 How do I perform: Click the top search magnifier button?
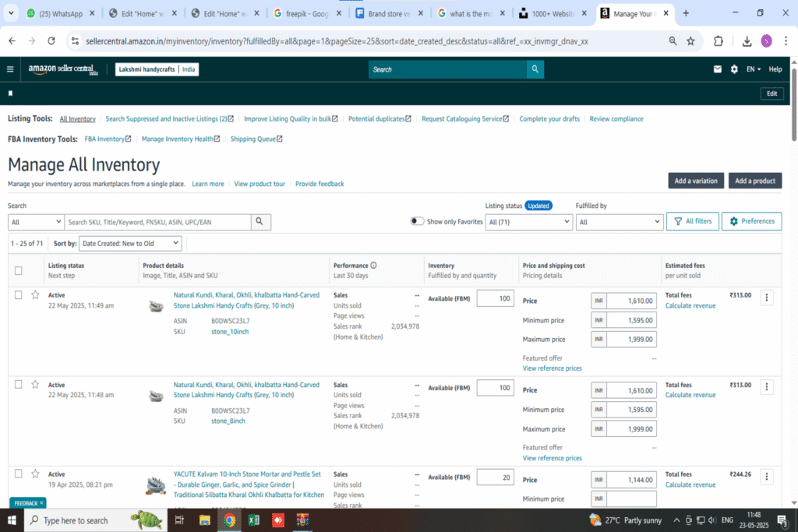[535, 69]
